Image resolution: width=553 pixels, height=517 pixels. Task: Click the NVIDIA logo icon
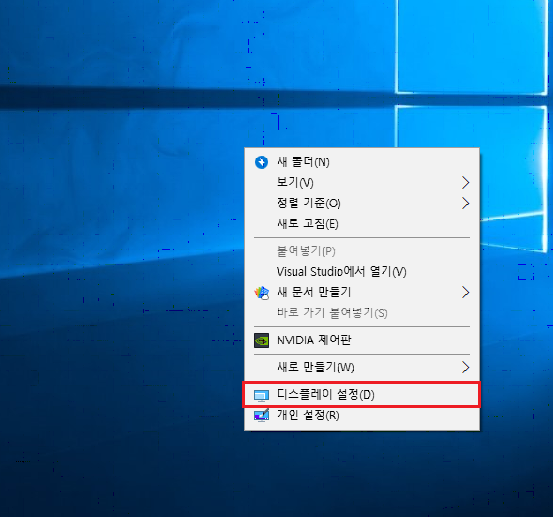click(261, 340)
